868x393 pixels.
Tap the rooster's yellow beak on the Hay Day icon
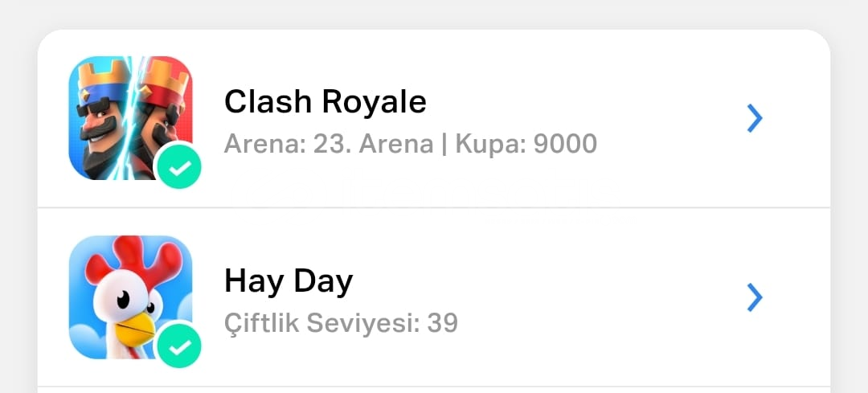pyautogui.click(x=134, y=329)
